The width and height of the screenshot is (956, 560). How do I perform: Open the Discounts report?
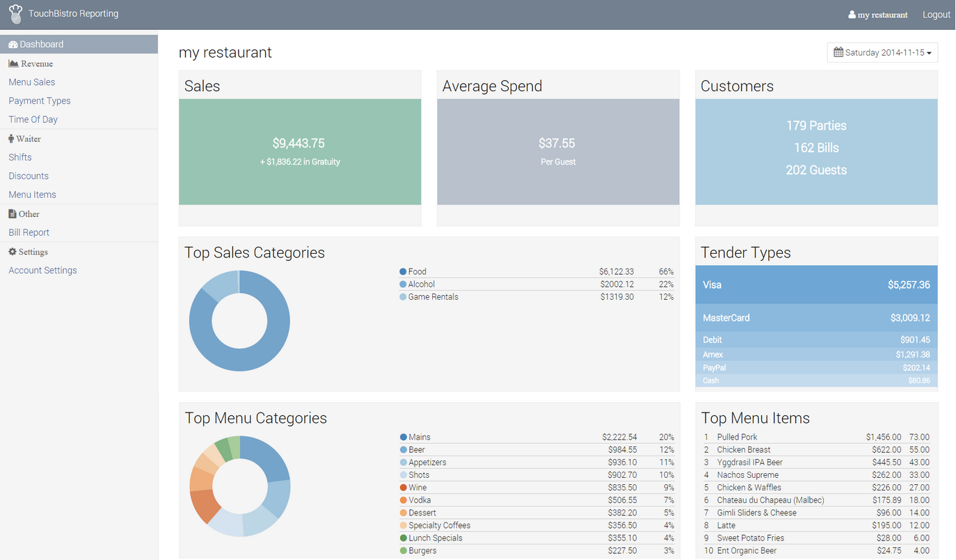pyautogui.click(x=29, y=175)
